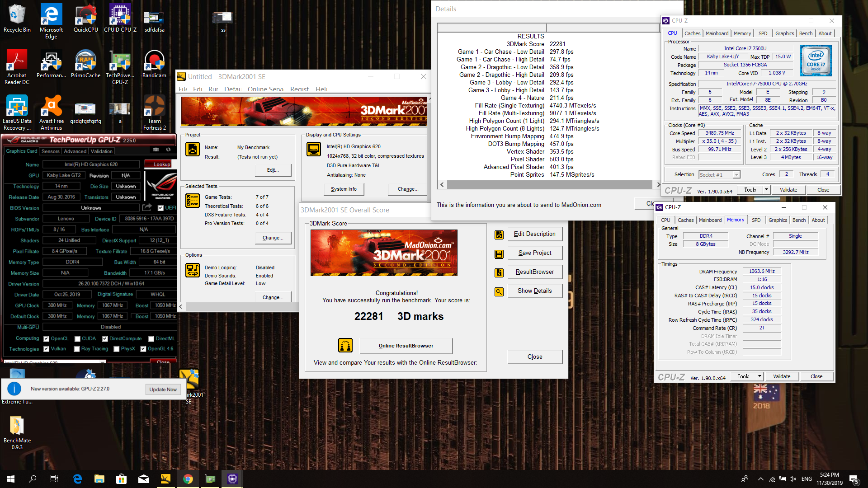Toggle OpenGL 4.6 checkbox

pos(143,349)
